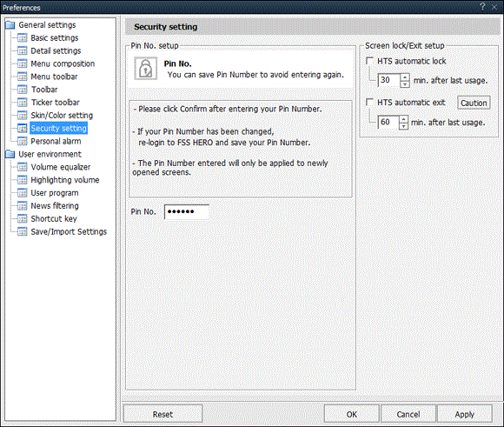Increase automatic exit minutes with up arrow
This screenshot has width=504, height=427.
pos(403,119)
